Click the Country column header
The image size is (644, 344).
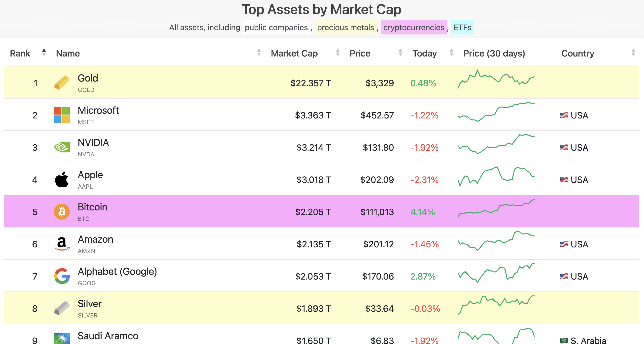click(x=578, y=54)
